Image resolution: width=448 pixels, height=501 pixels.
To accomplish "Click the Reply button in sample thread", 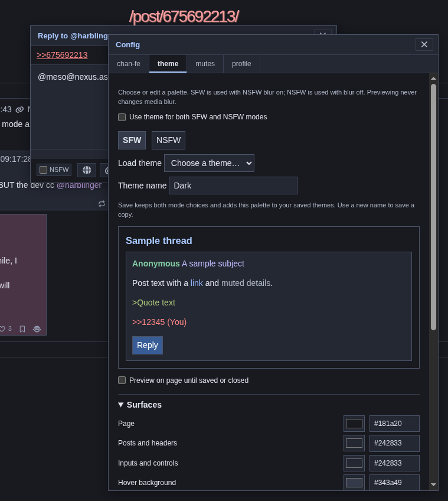I will tap(148, 346).
